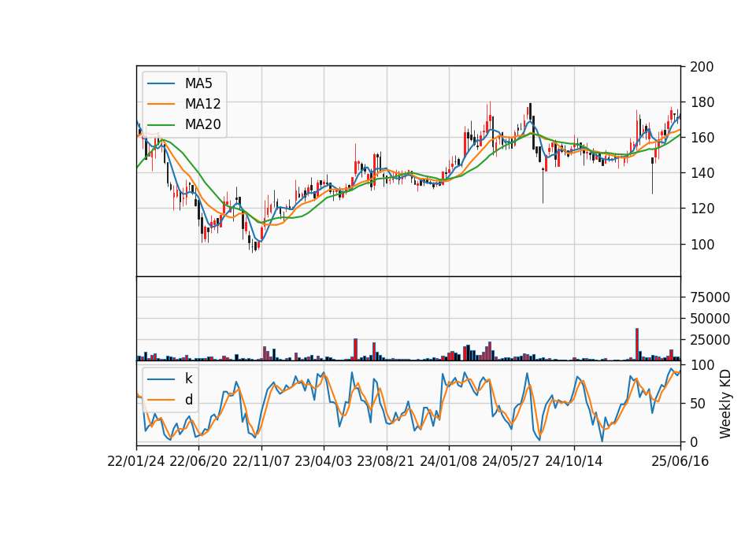
Task: Click the d legend label in KD panel
Action: 188,400
